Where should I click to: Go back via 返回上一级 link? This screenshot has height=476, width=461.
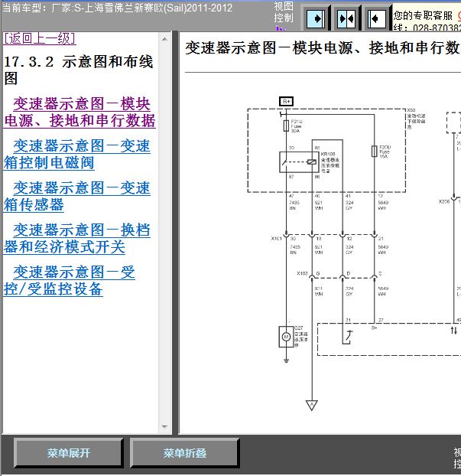coord(40,38)
